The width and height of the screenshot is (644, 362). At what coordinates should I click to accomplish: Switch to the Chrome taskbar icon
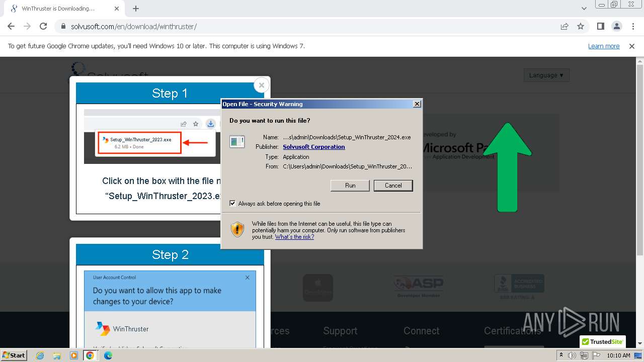point(90,355)
